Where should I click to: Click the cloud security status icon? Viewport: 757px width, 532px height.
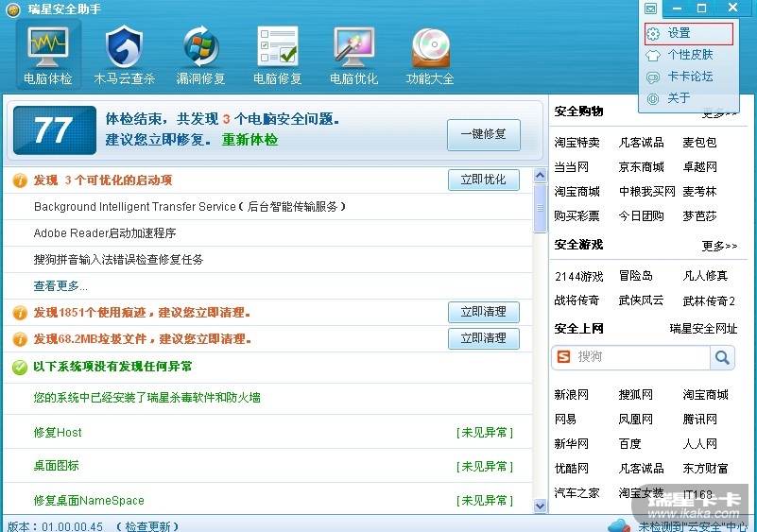[x=619, y=525]
